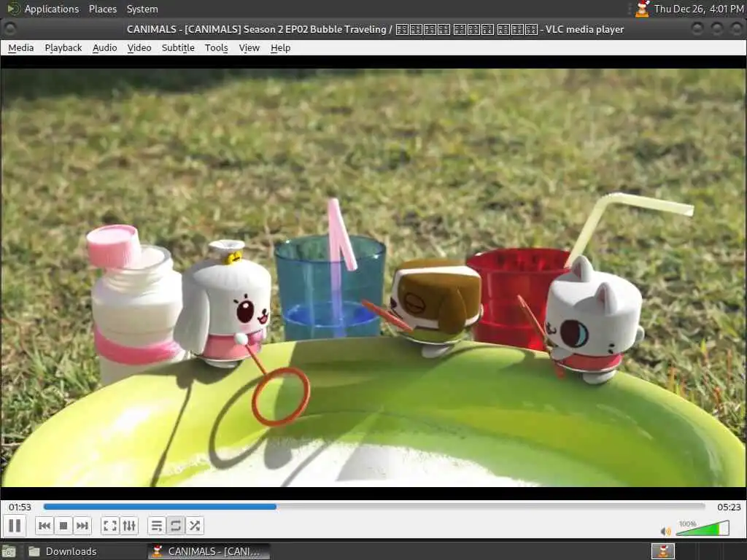Toggle random shuffle playback
Screen dimensions: 747x560
[194, 526]
